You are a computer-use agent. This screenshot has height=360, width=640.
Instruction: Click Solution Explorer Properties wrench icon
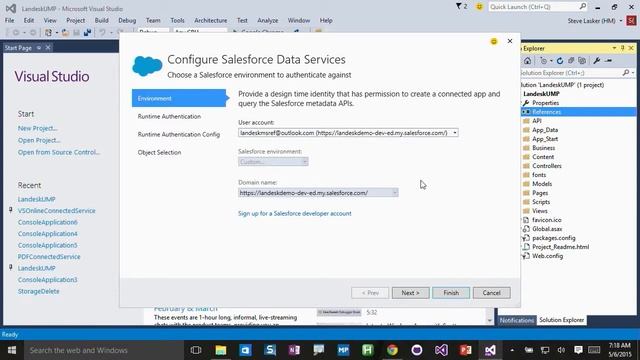coord(597,61)
